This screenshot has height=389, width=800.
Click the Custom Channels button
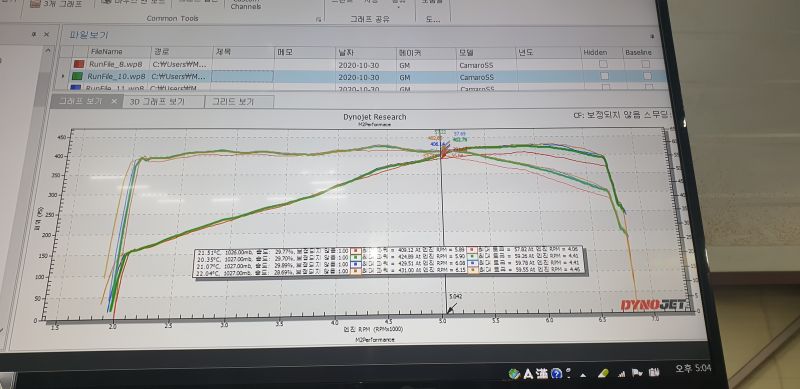point(246,5)
